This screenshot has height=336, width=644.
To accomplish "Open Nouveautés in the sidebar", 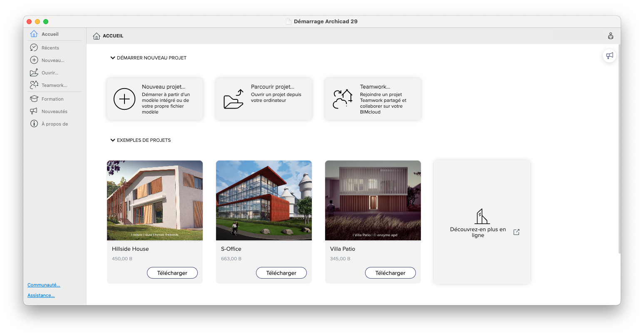I will pyautogui.click(x=55, y=111).
